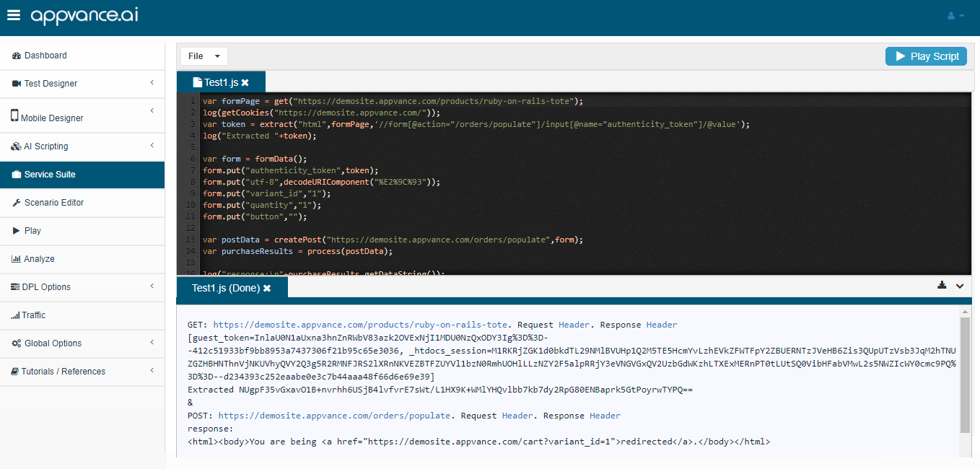Click the Traffic signal icon

pyautogui.click(x=15, y=315)
